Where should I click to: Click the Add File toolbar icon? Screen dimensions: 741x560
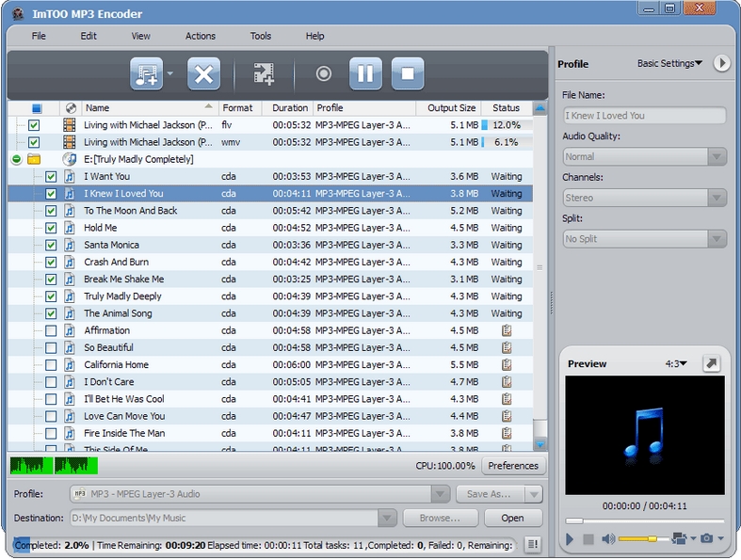146,73
